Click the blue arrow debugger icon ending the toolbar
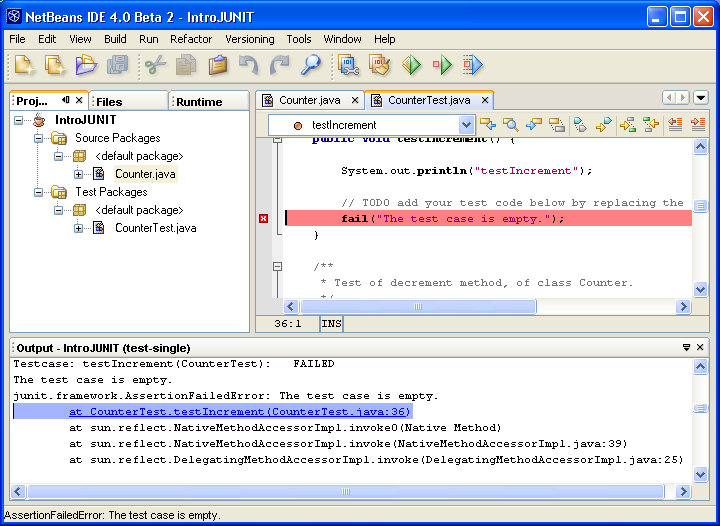 pos(473,64)
